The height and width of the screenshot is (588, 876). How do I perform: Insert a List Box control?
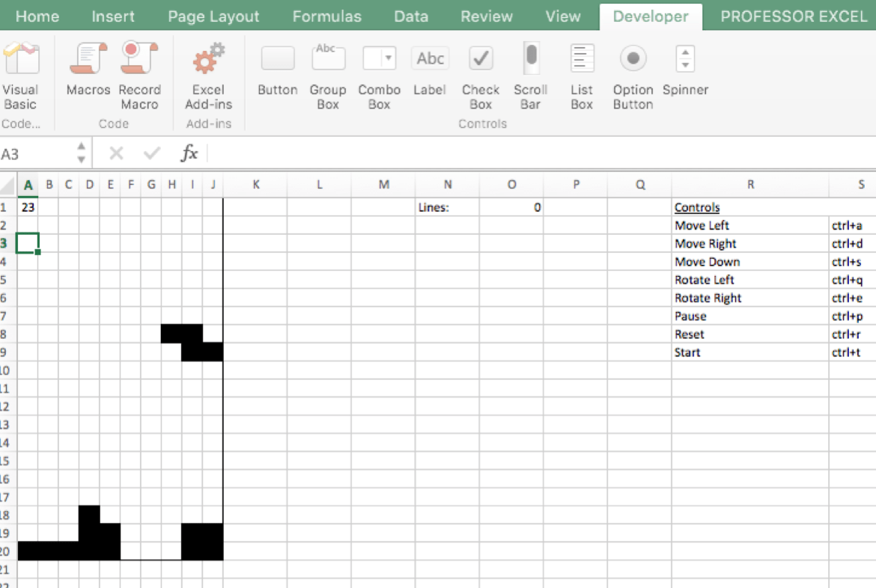tap(582, 75)
